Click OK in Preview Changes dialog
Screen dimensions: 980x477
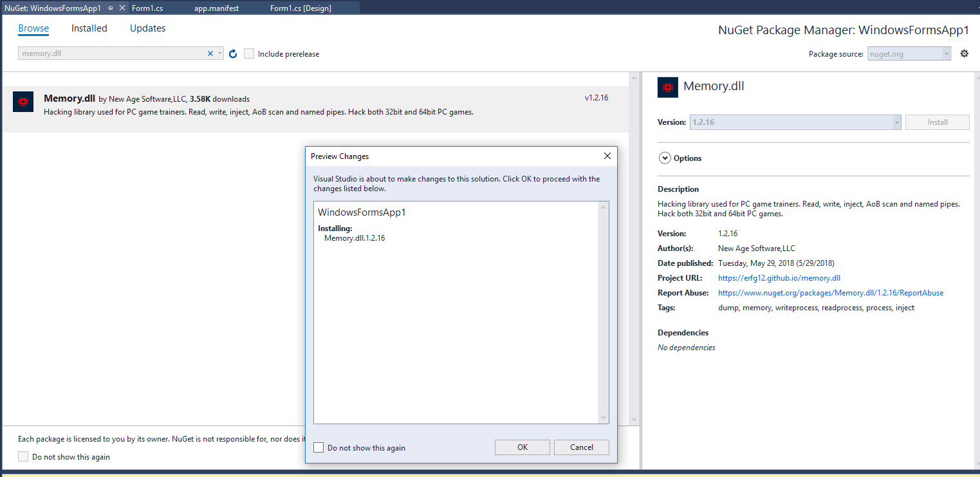pyautogui.click(x=522, y=447)
